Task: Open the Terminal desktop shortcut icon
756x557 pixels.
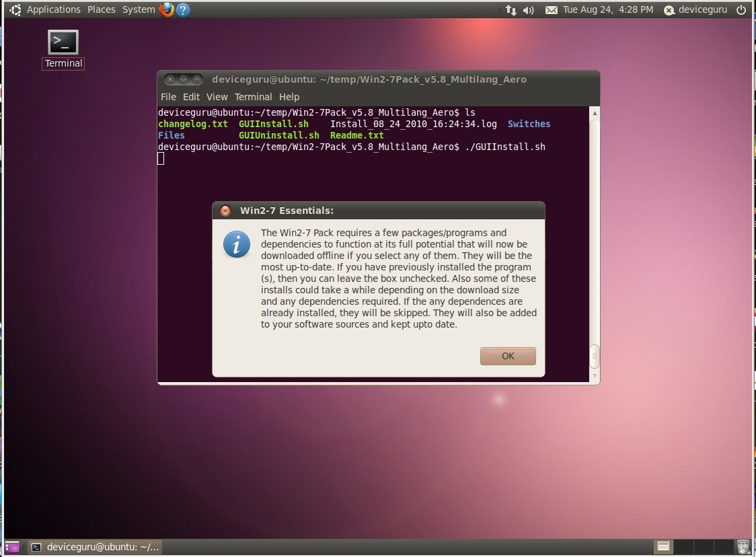Action: point(63,50)
